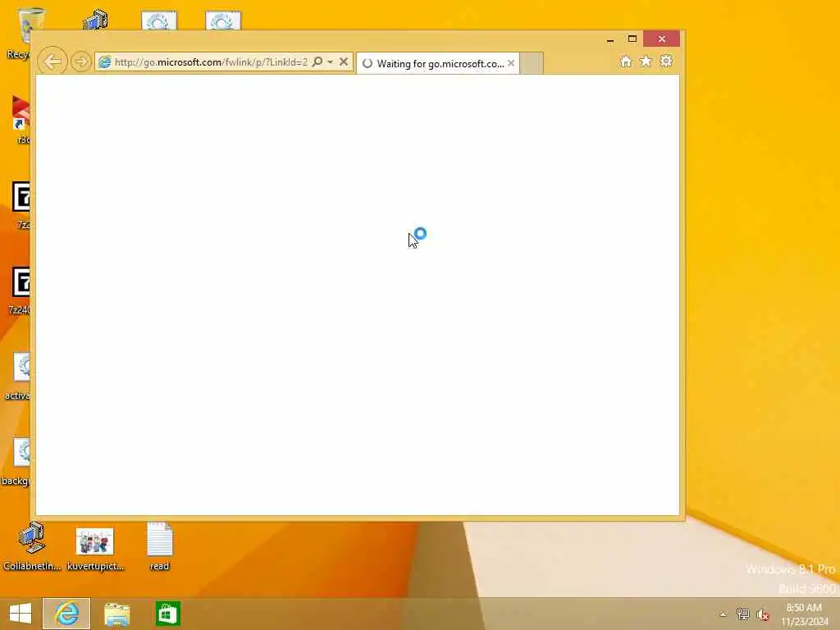Minimize the Internet Explorer window
The width and height of the screenshot is (840, 630).
pos(610,39)
